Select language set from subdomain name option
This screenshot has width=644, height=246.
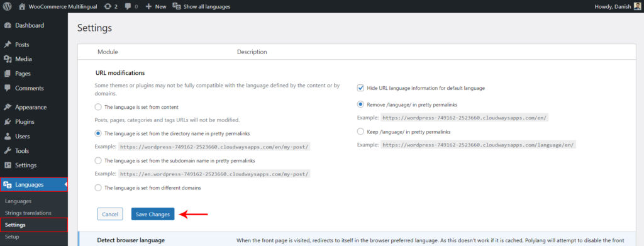[x=97, y=160]
